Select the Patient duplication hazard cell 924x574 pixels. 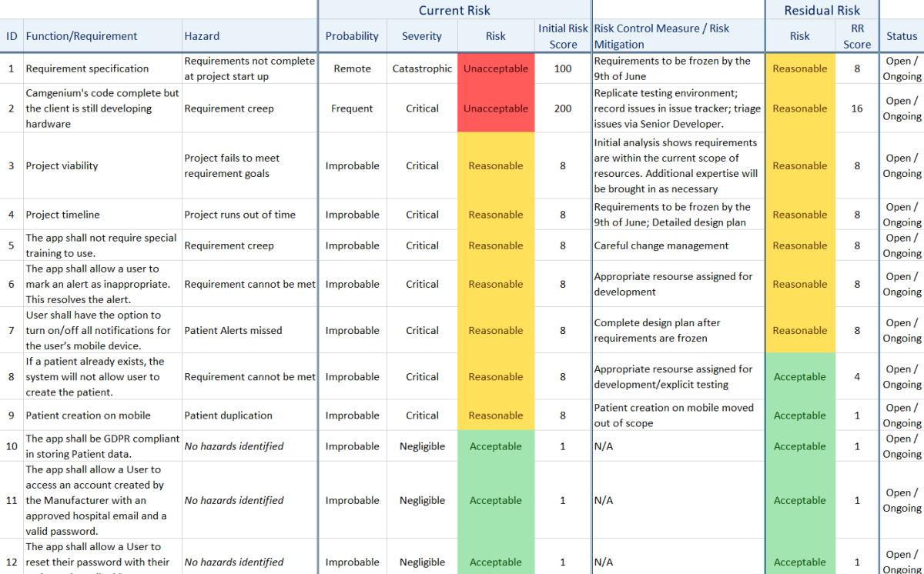(228, 415)
